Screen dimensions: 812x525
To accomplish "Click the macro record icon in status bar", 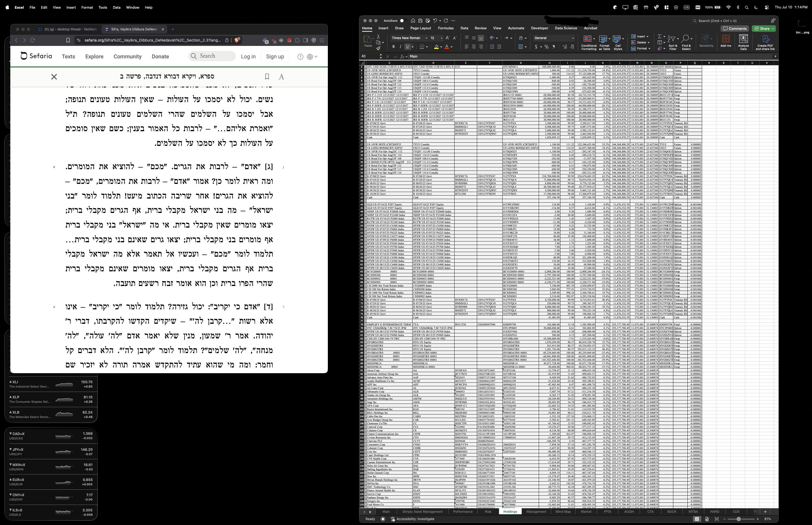I will click(383, 519).
